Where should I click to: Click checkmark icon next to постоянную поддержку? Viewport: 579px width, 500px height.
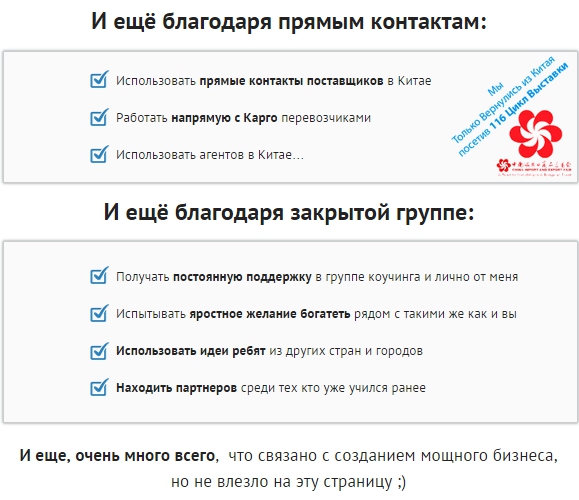point(99,275)
